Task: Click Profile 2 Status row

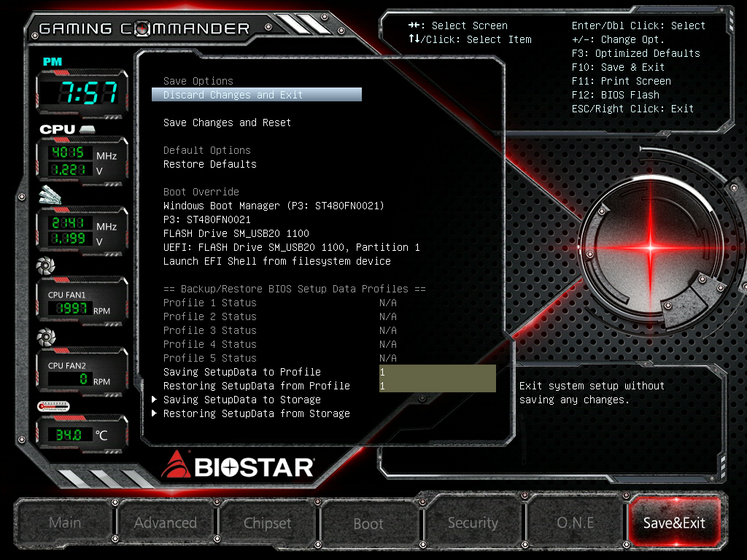Action: (x=280, y=316)
